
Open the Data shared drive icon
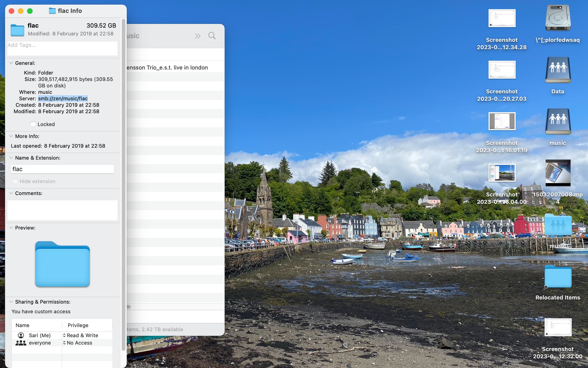(558, 70)
